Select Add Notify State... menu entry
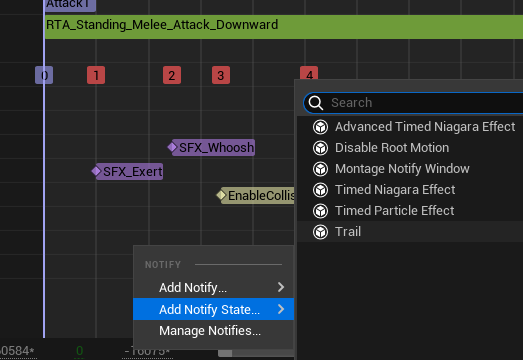Screen dimensions: 523x360 (x=213, y=309)
